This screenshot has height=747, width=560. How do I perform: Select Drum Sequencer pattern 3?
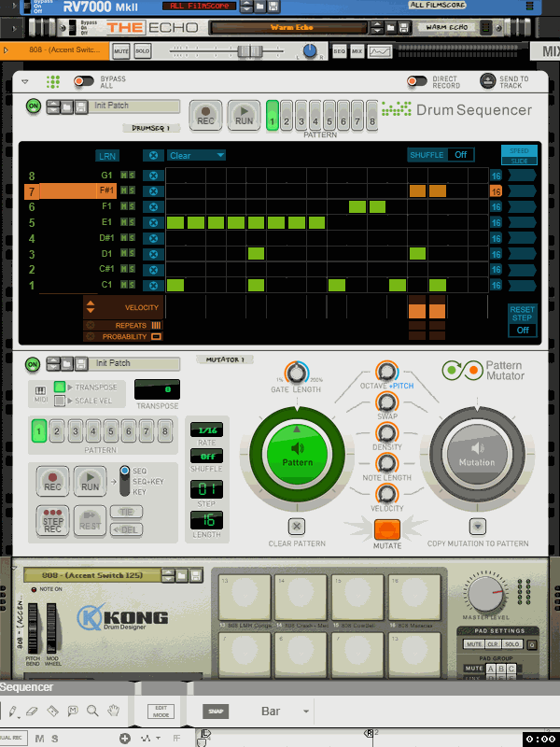pos(301,116)
